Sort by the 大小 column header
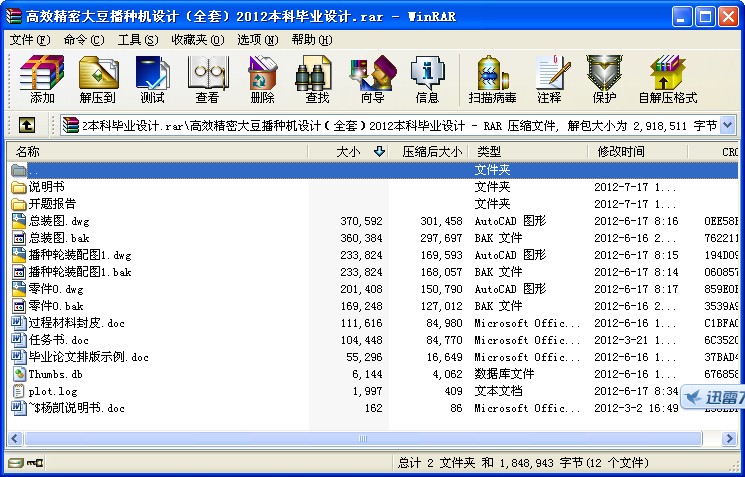The image size is (745, 477). pyautogui.click(x=348, y=152)
